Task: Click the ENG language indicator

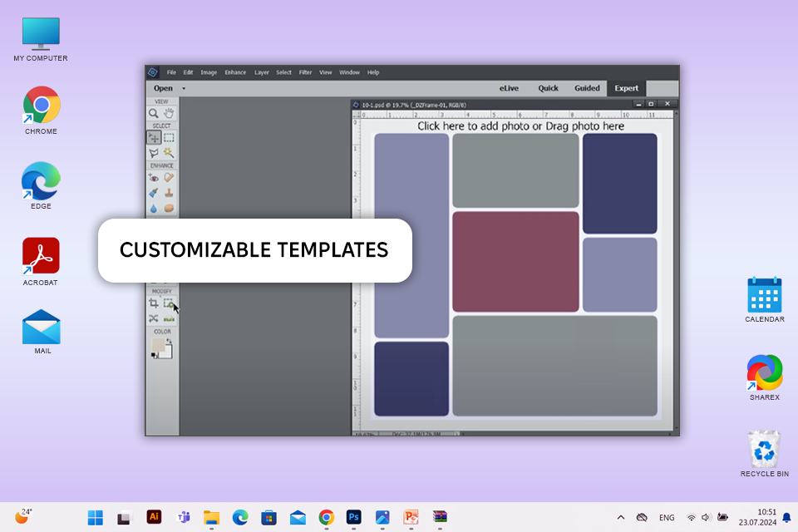Action: pos(666,518)
